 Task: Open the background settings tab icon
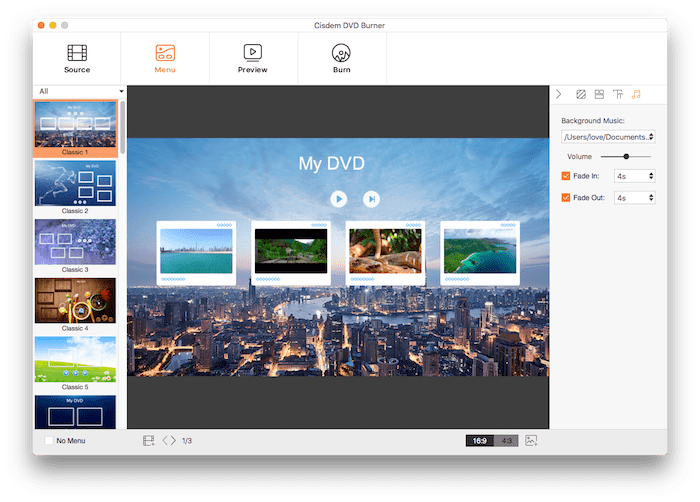click(581, 94)
